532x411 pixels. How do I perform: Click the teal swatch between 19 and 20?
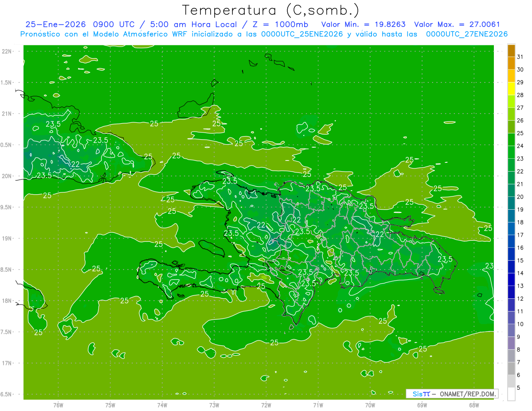point(511,203)
